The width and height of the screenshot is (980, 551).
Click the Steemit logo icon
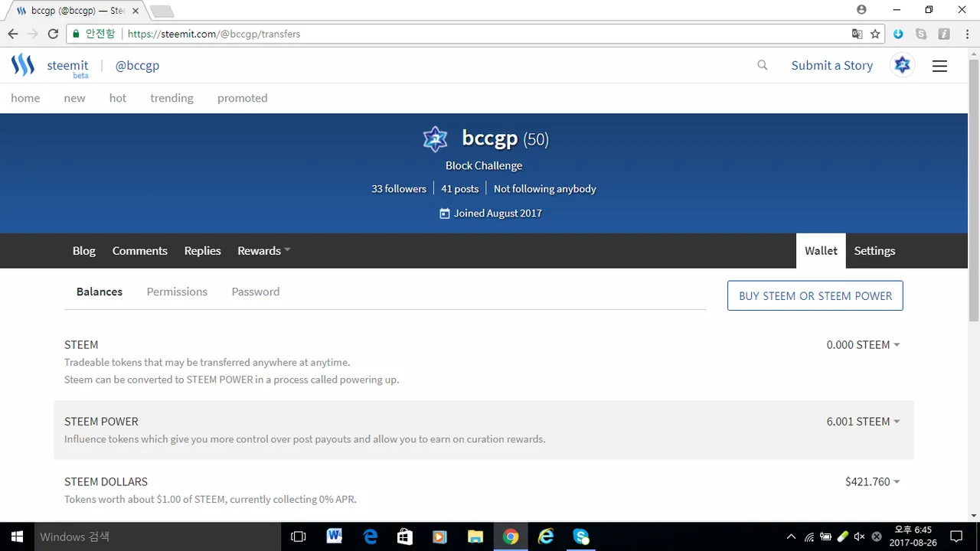pos(23,65)
